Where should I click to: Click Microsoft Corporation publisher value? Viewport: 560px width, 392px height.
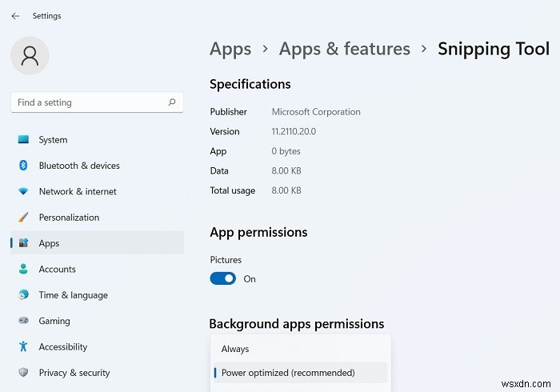316,112
